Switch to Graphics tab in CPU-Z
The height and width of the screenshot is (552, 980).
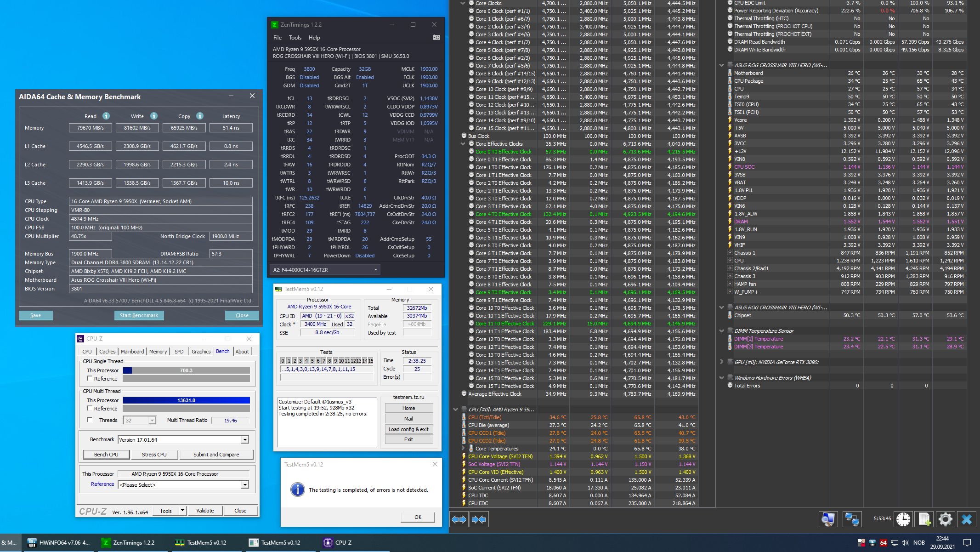tap(201, 352)
